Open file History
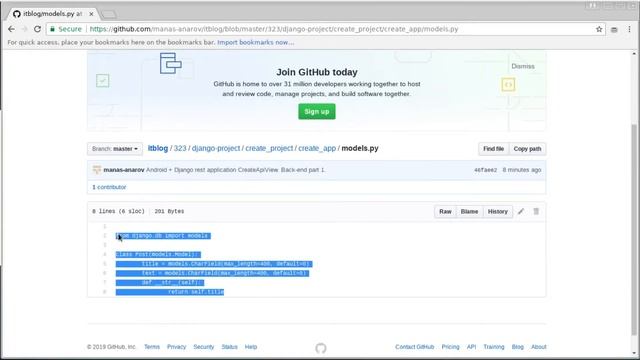 click(x=498, y=211)
